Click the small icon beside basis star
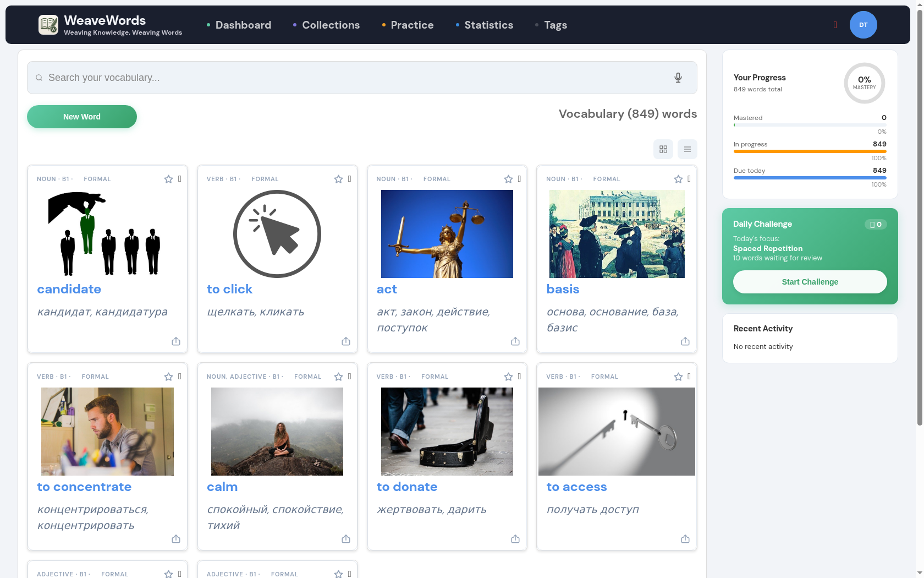Viewport: 924px width, 578px height. pos(689,179)
